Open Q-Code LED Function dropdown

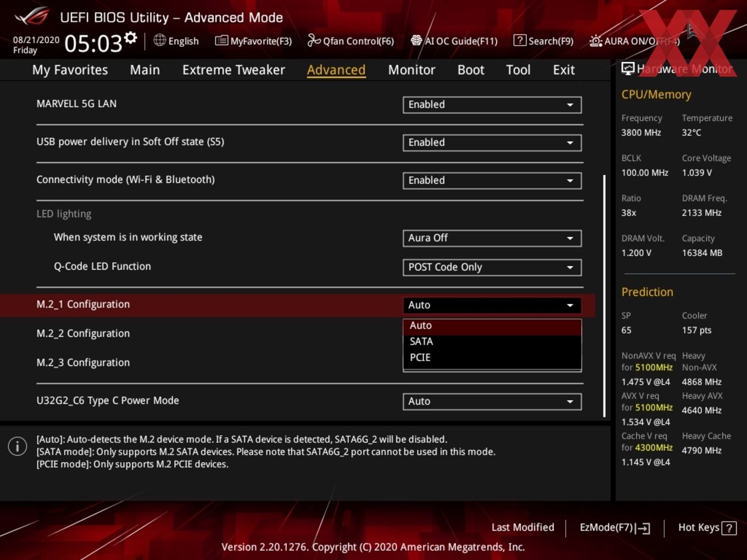492,267
